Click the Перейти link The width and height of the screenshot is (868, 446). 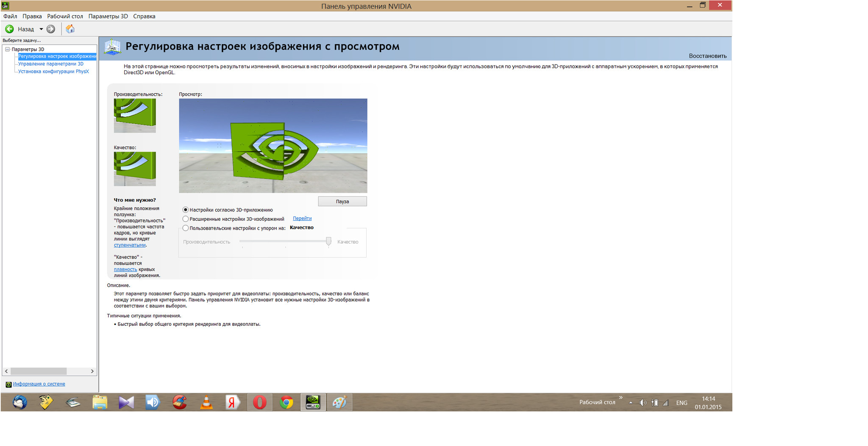click(302, 219)
